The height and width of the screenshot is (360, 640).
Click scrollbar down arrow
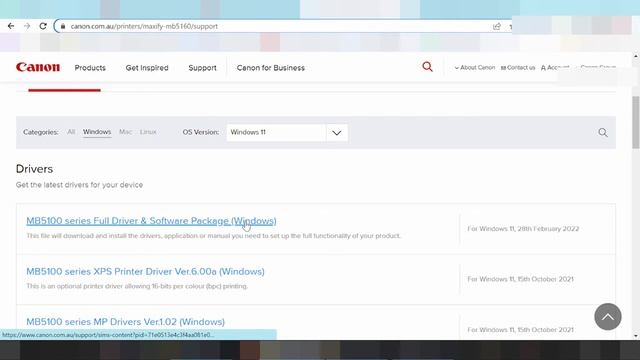pos(636,336)
